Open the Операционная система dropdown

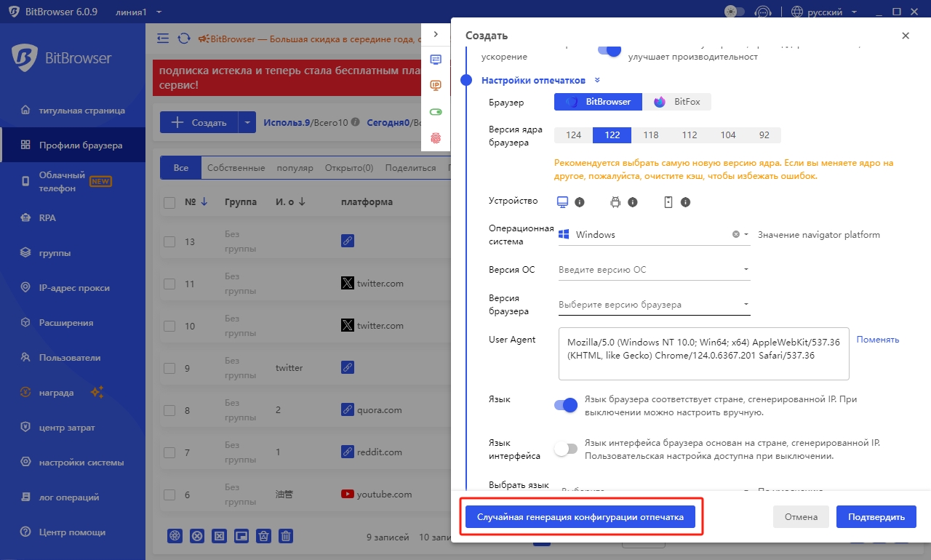coord(653,235)
